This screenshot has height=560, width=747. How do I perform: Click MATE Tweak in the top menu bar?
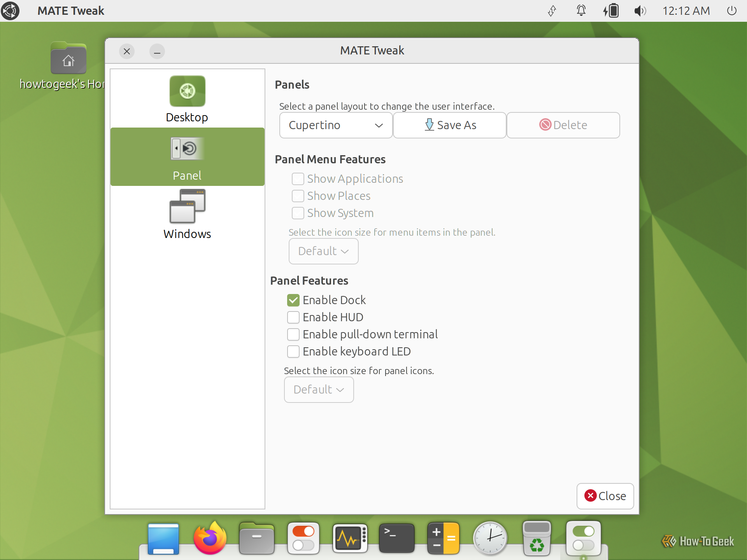pyautogui.click(x=71, y=11)
